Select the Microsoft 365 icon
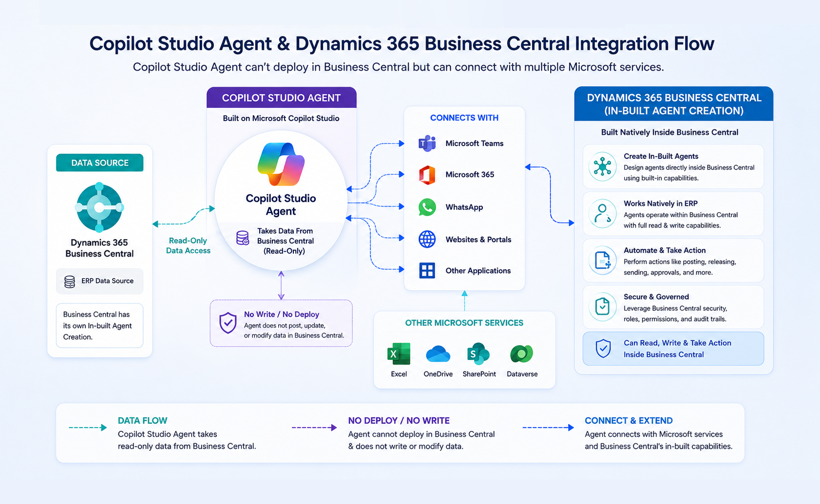This screenshot has width=820, height=504. point(427,175)
